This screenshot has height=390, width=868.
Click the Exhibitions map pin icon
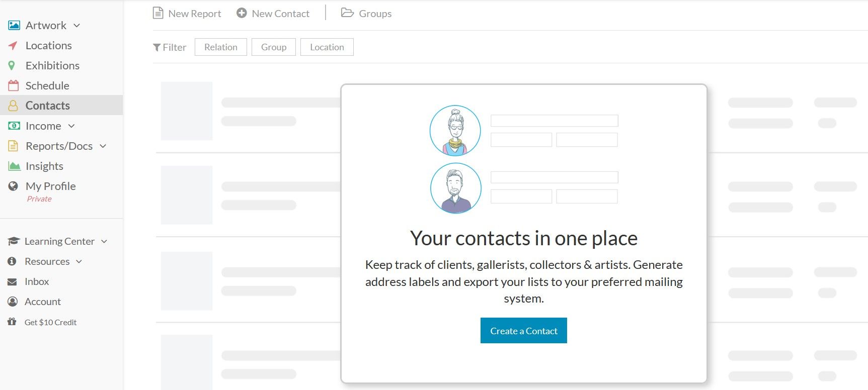pos(12,66)
